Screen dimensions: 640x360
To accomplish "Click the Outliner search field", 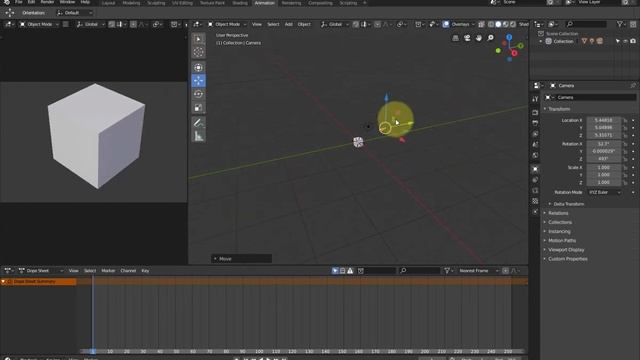I will pyautogui.click(x=586, y=24).
